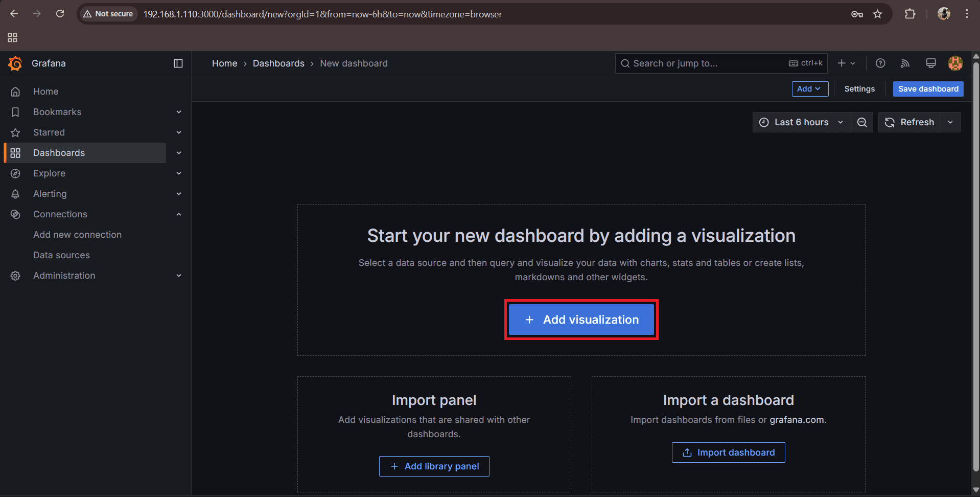Open the help question mark icon
The image size is (980, 497).
[x=880, y=63]
